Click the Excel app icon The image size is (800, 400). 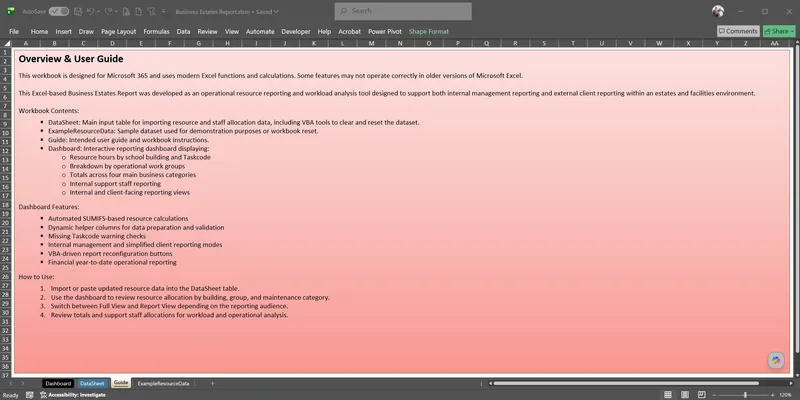pos(10,11)
